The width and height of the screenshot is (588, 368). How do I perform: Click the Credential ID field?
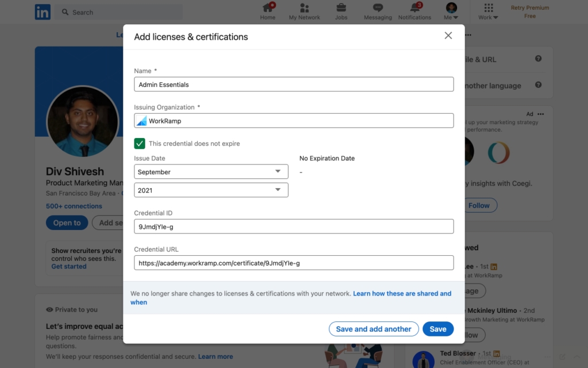coord(293,227)
